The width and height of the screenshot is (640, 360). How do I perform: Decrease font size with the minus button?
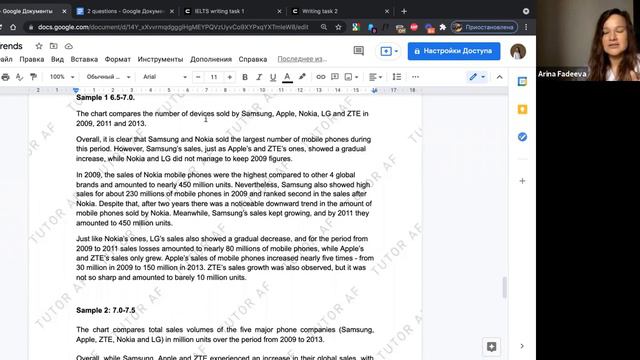click(198, 77)
